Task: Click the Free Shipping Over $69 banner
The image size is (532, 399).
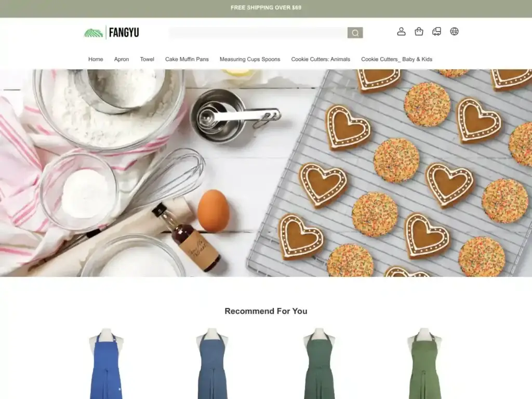Action: pyautogui.click(x=266, y=7)
